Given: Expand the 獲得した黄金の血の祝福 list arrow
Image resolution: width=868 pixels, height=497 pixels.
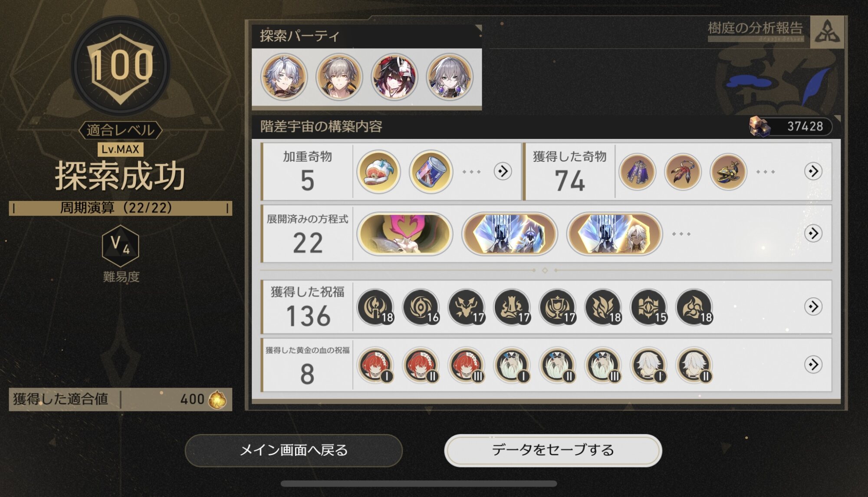Looking at the screenshot, I should [813, 364].
